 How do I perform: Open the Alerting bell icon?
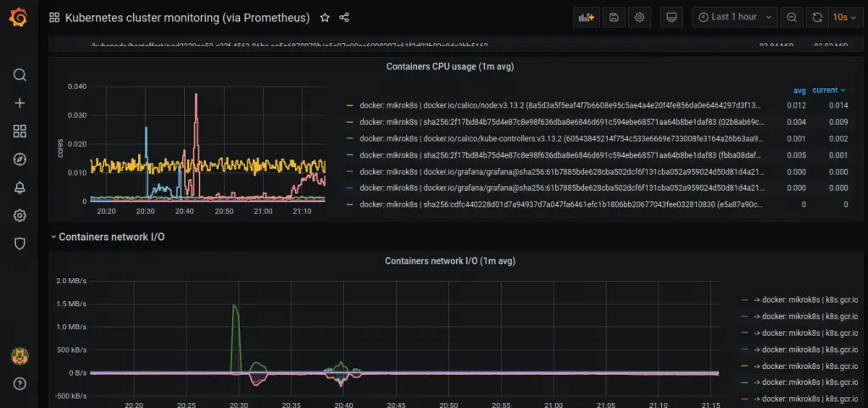click(19, 187)
